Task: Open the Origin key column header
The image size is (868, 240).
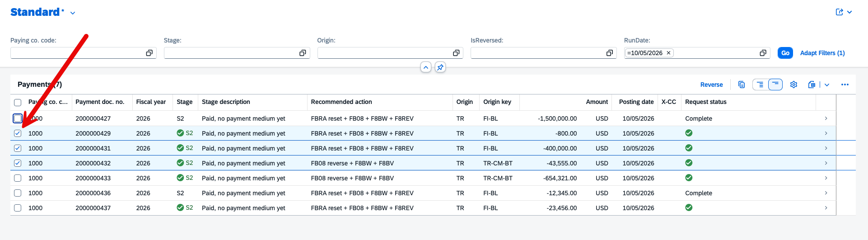Action: pos(499,102)
